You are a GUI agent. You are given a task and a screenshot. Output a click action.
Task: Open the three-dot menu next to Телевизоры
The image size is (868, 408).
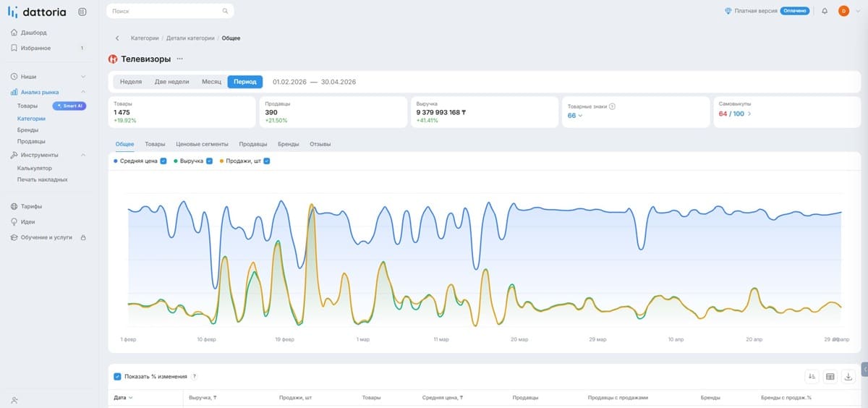(180, 59)
